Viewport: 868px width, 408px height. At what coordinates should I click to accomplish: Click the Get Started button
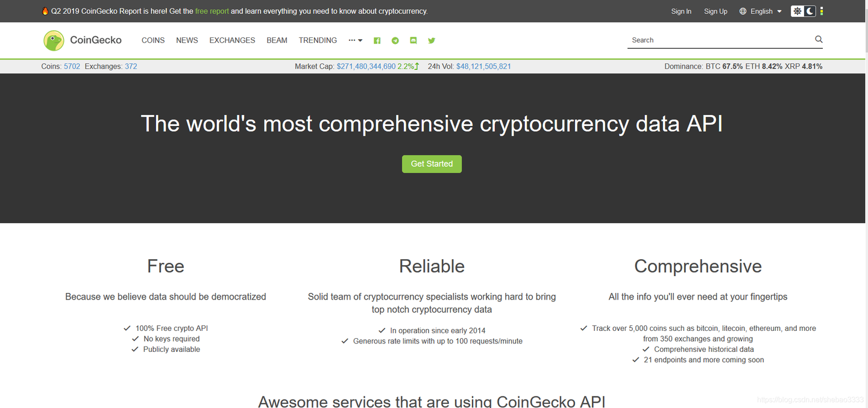[x=432, y=164]
